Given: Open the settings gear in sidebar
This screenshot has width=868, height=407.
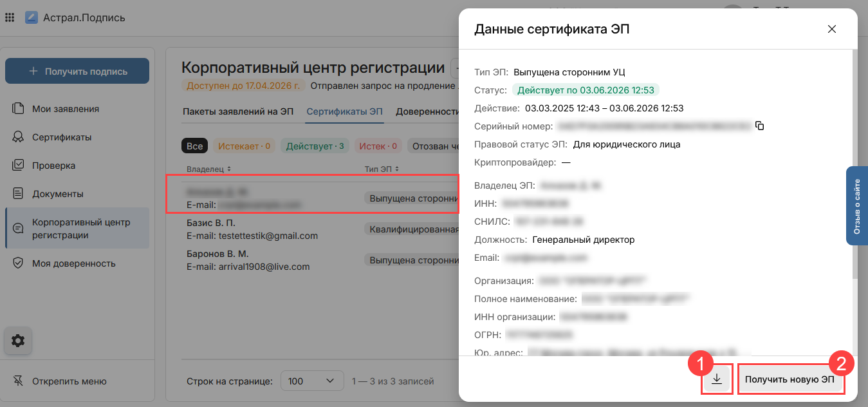Looking at the screenshot, I should [18, 341].
